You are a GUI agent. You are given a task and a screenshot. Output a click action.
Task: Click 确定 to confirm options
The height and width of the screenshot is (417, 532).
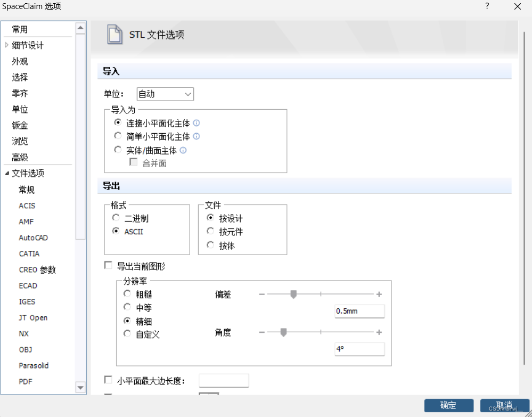pyautogui.click(x=448, y=405)
